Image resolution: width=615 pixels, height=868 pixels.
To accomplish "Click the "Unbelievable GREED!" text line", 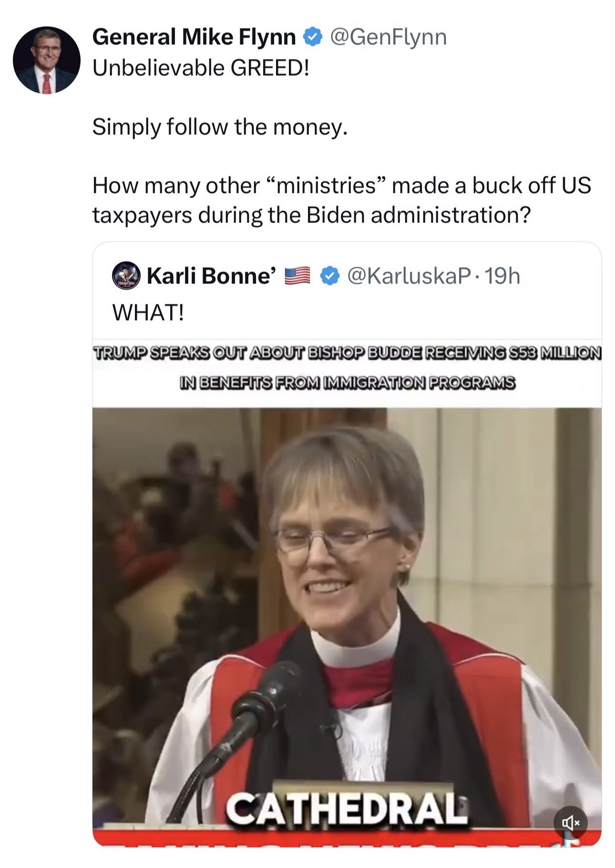I will (201, 68).
